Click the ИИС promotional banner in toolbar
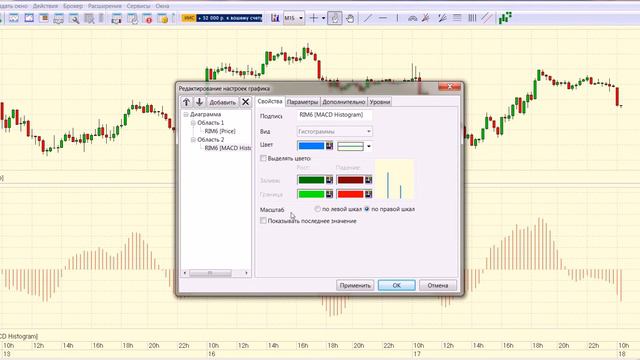 tap(222, 18)
